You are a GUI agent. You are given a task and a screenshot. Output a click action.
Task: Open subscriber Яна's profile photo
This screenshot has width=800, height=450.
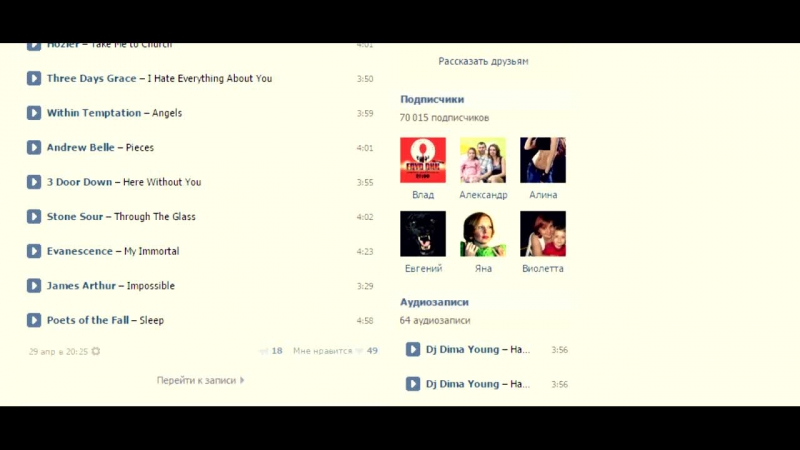pyautogui.click(x=483, y=234)
